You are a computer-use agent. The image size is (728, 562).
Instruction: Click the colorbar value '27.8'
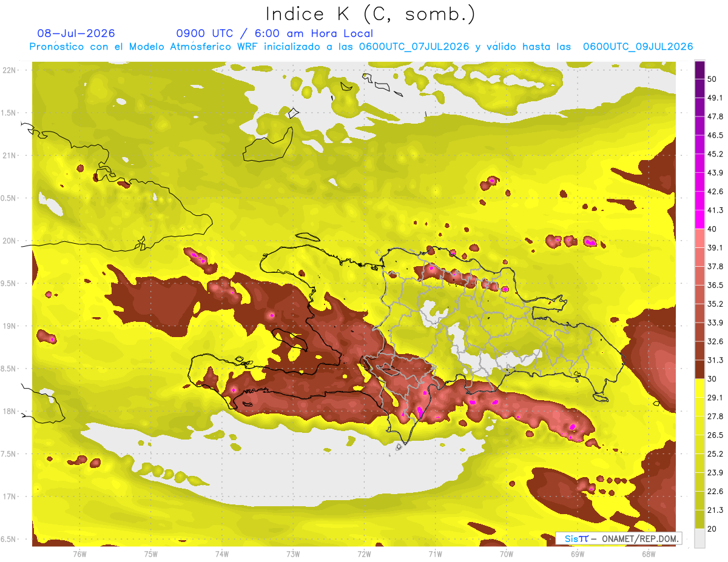715,416
